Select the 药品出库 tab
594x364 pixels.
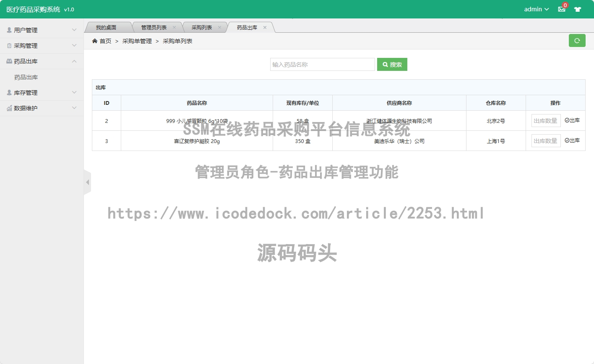[x=247, y=27]
